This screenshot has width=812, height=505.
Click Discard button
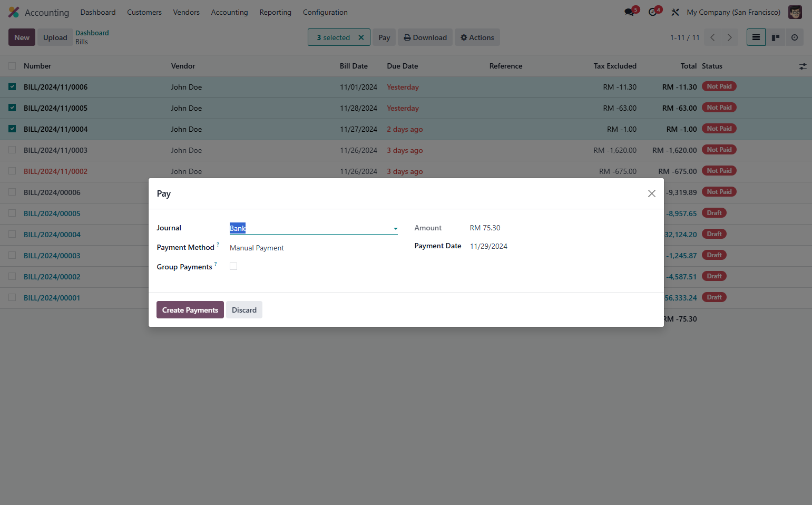coord(244,310)
